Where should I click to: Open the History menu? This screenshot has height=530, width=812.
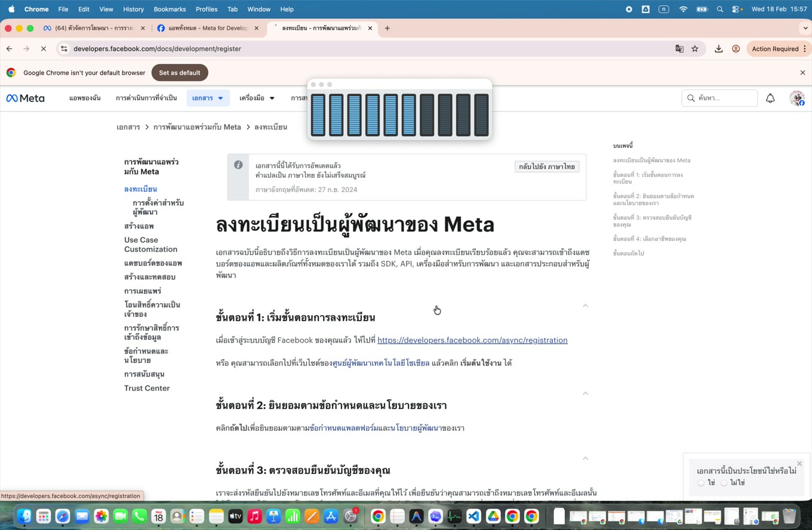click(133, 9)
